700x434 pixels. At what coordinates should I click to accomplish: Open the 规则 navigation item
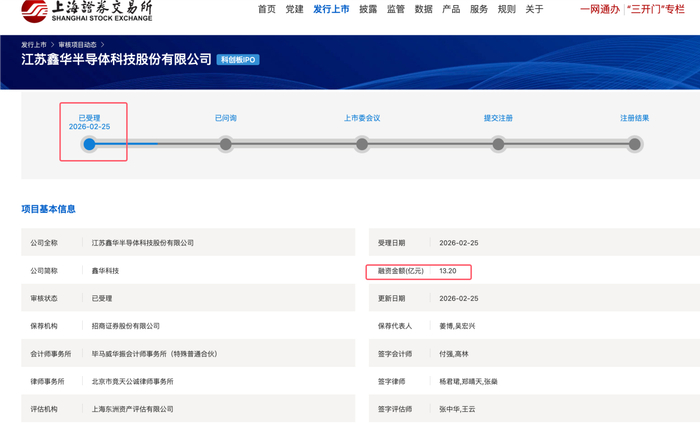click(x=507, y=9)
